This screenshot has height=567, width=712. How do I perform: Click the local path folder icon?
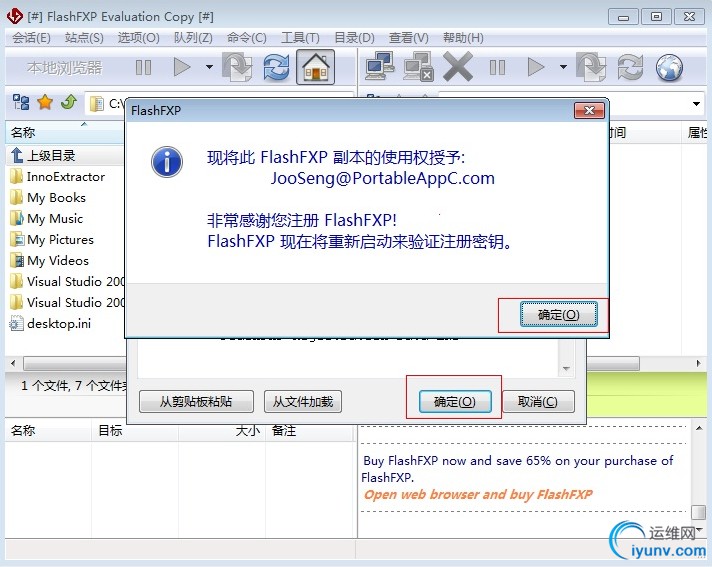point(96,104)
